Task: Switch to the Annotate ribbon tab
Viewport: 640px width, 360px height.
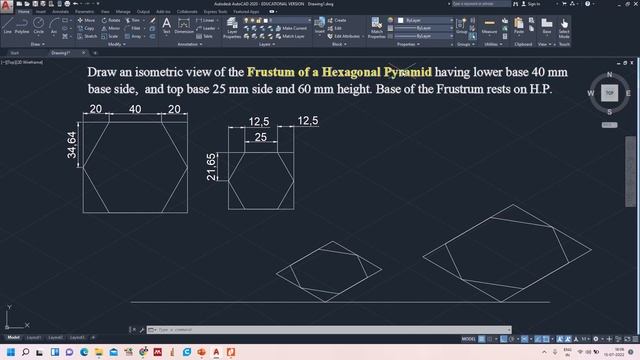Action: coord(60,12)
